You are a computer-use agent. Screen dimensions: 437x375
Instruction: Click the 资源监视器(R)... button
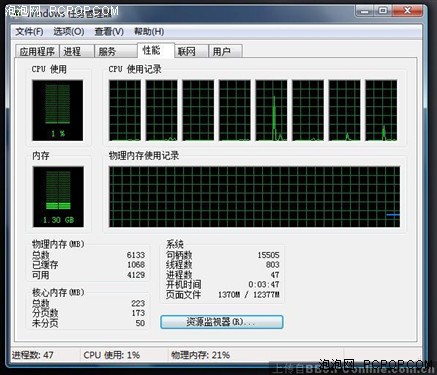click(x=222, y=322)
